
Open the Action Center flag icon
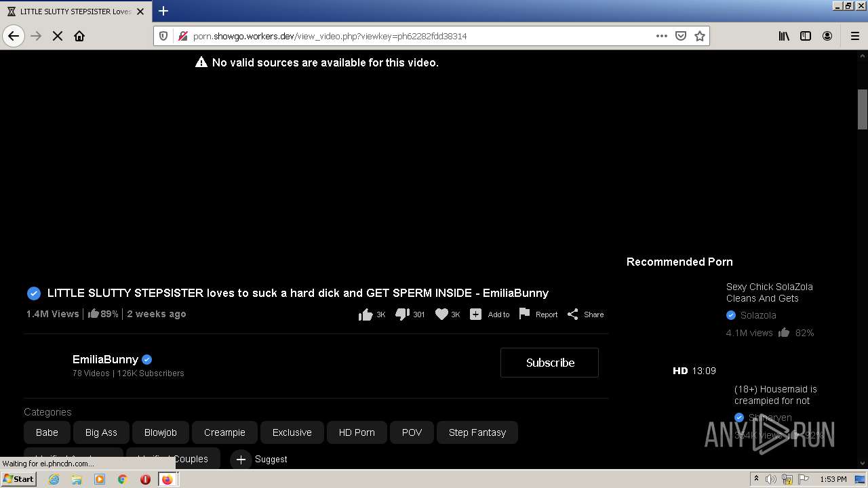click(x=804, y=479)
